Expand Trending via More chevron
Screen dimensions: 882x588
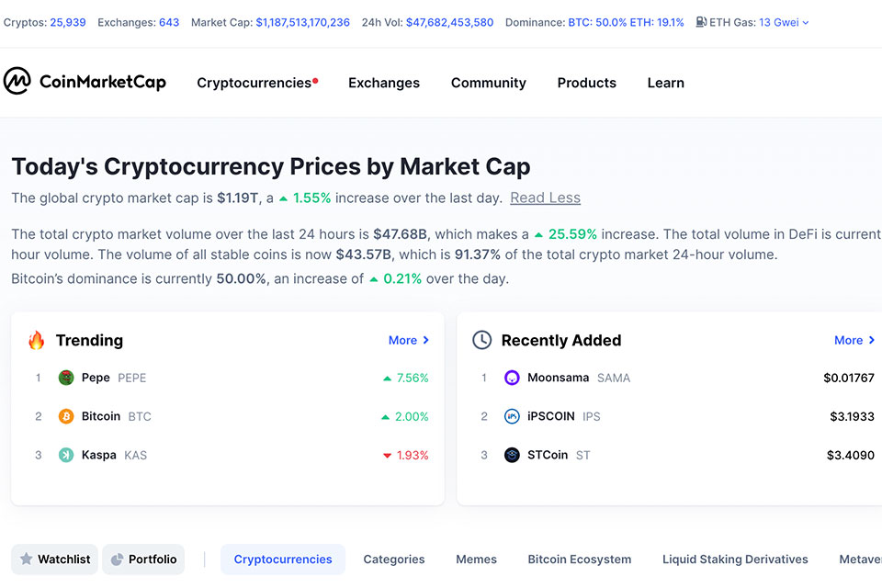(x=409, y=340)
